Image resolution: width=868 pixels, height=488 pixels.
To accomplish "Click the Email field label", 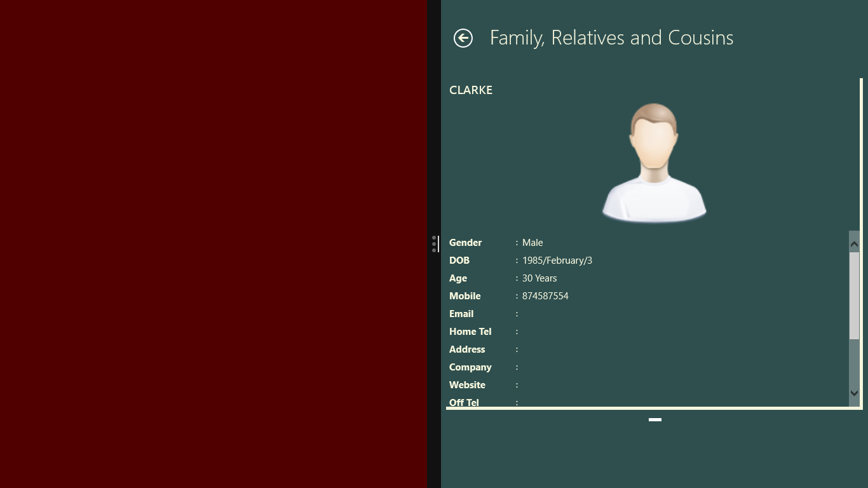I will (461, 314).
